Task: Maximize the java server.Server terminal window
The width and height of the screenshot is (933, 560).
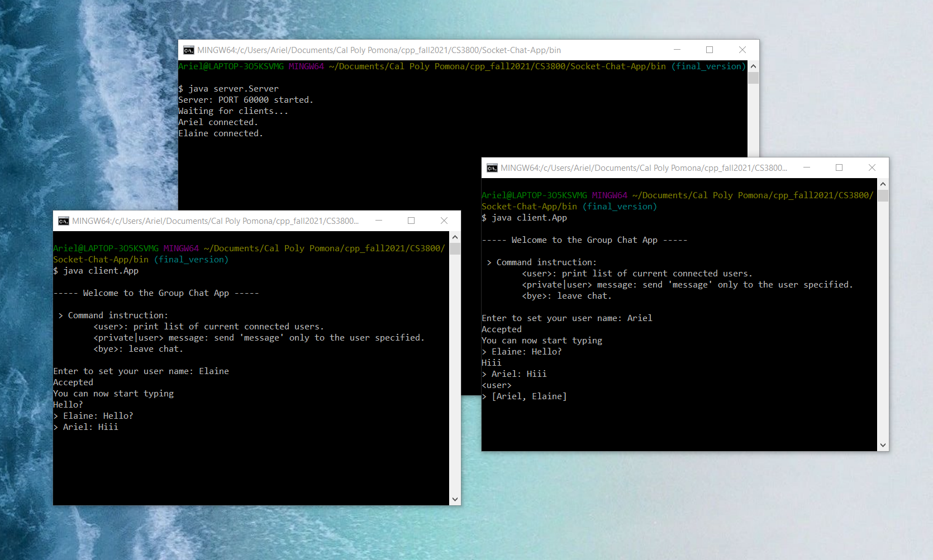Action: 710,50
